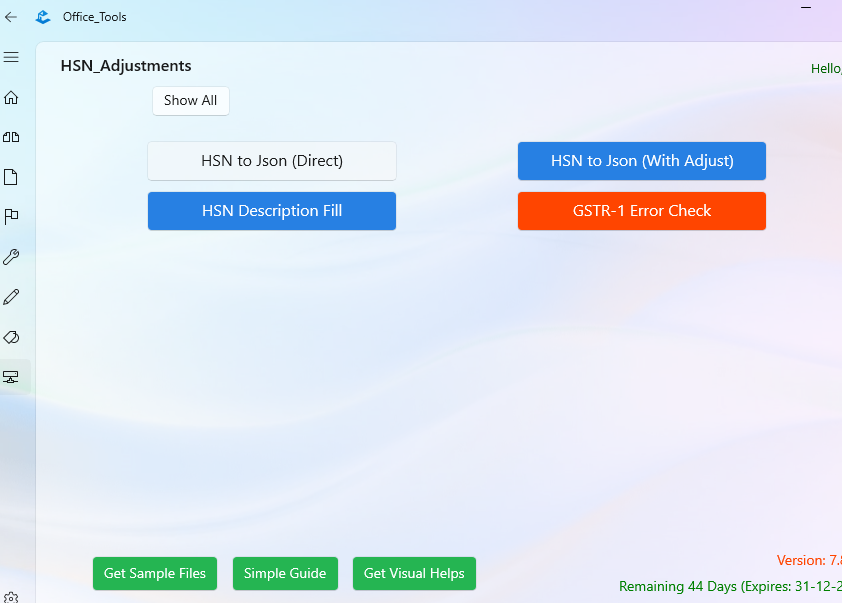Click the Home icon in the sidebar
Viewport: 842px width, 603px height.
click(x=11, y=97)
